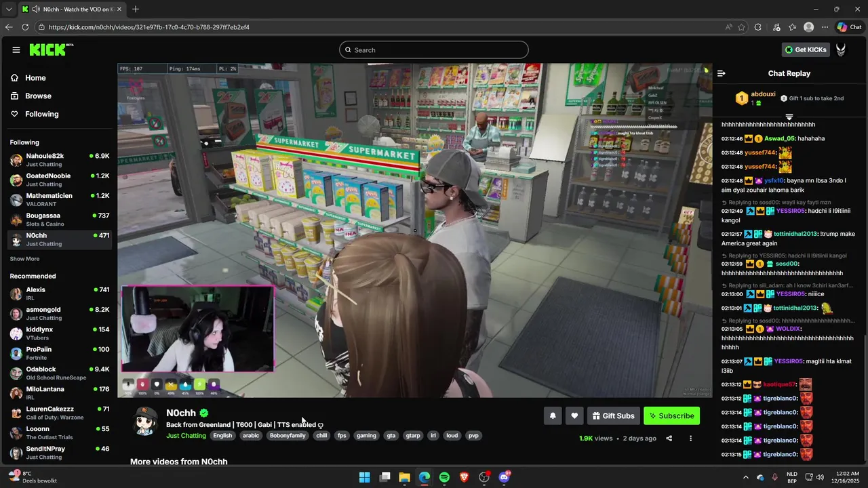Click the Kick logo
The width and height of the screenshot is (868, 488).
click(x=52, y=49)
